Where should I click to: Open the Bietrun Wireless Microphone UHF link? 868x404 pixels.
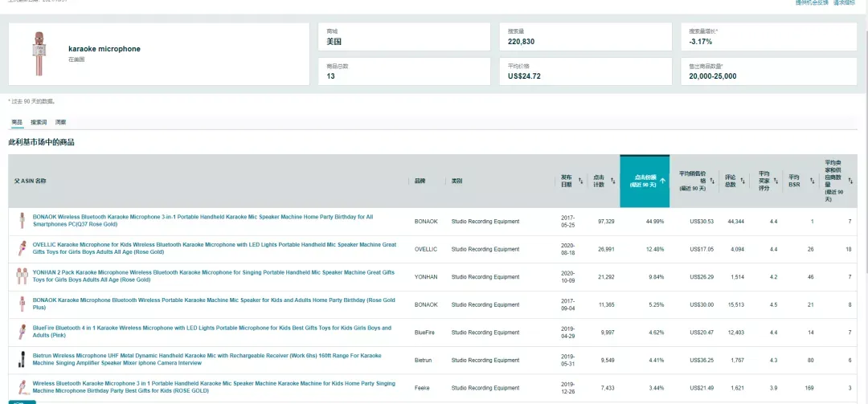coord(207,359)
